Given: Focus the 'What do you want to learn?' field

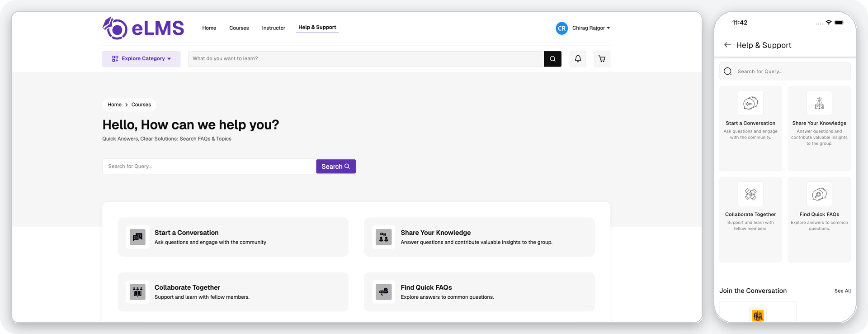Looking at the screenshot, I should (366, 59).
